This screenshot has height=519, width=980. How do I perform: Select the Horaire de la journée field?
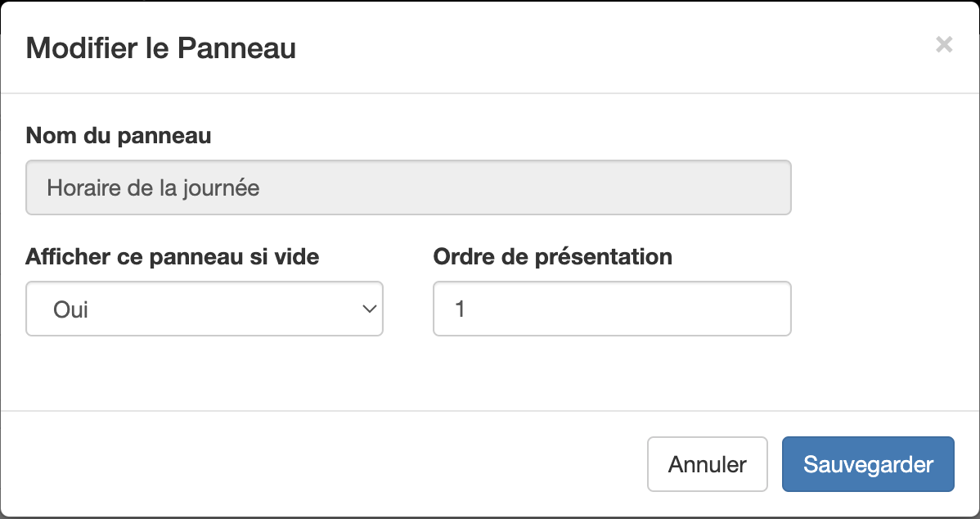(408, 187)
